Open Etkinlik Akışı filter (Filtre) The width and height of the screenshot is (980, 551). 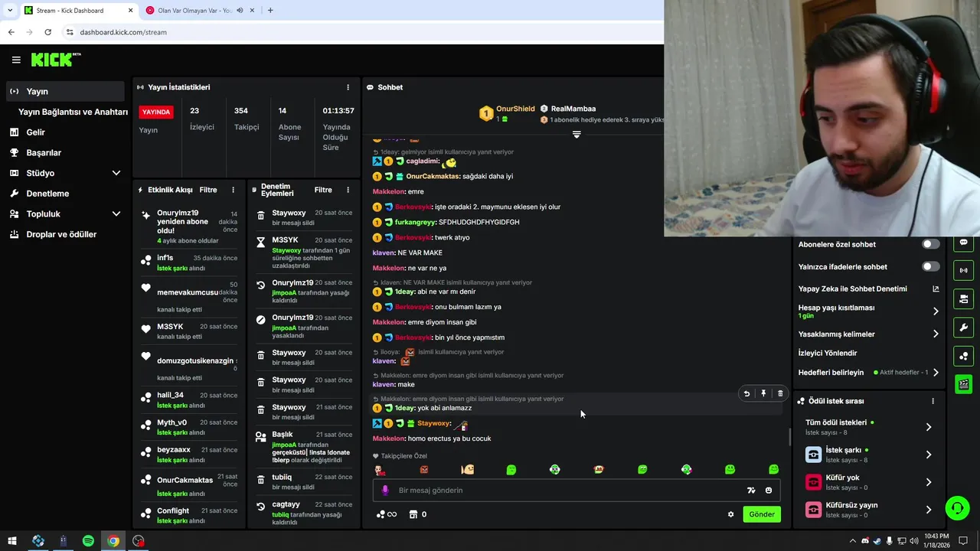coord(208,190)
